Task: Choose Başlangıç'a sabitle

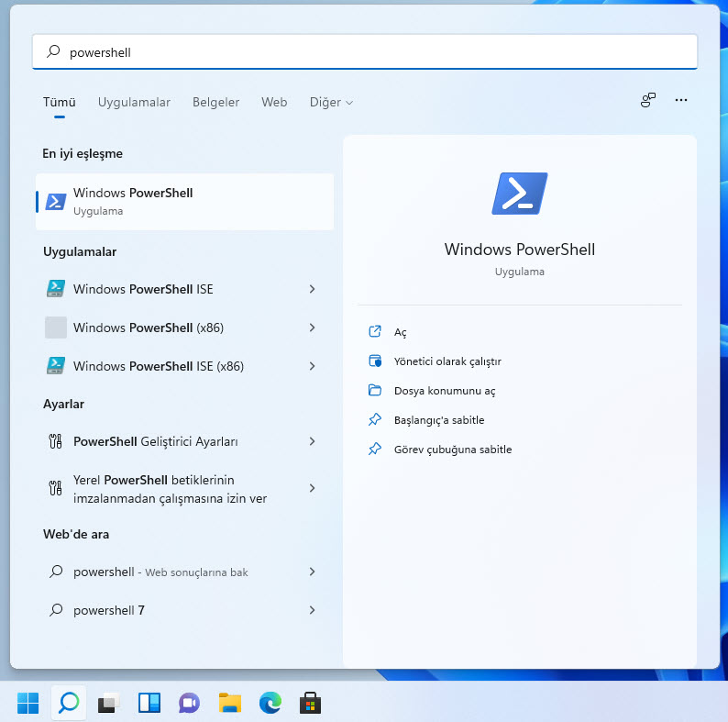Action: (439, 420)
